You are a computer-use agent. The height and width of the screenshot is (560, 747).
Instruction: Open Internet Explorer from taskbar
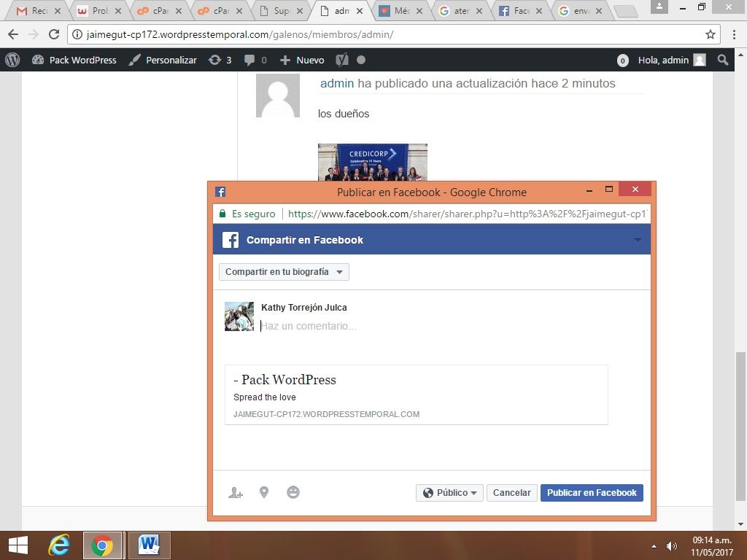[59, 545]
